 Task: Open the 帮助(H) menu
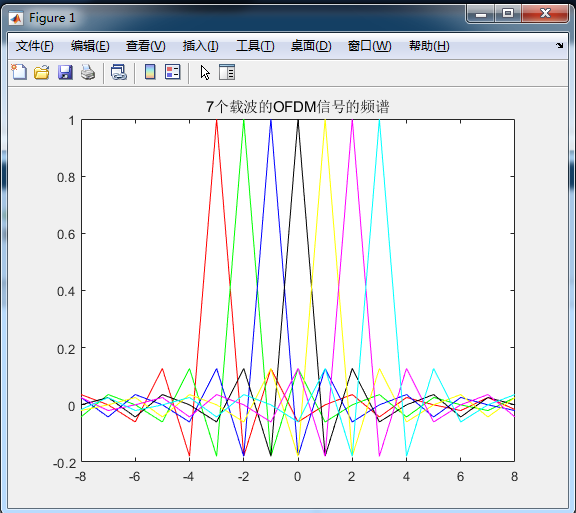coord(429,46)
